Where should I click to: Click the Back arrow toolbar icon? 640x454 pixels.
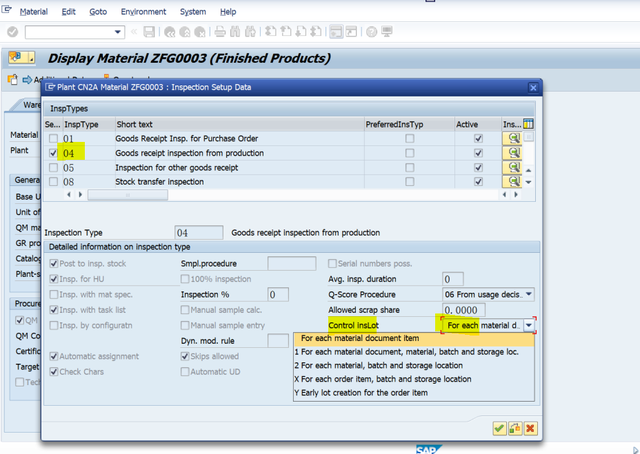point(169,31)
